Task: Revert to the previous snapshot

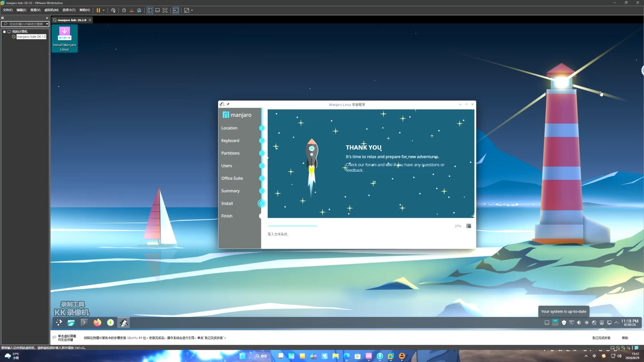Action: coord(131,10)
